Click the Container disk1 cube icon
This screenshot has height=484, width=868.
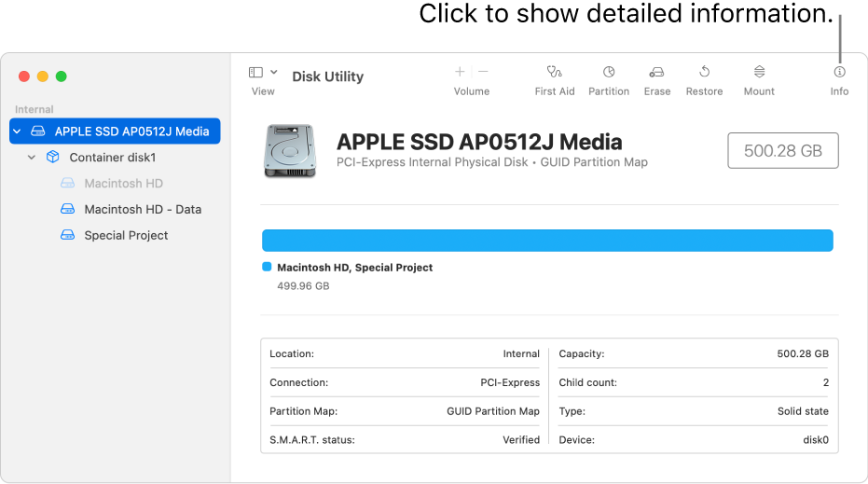coord(52,157)
